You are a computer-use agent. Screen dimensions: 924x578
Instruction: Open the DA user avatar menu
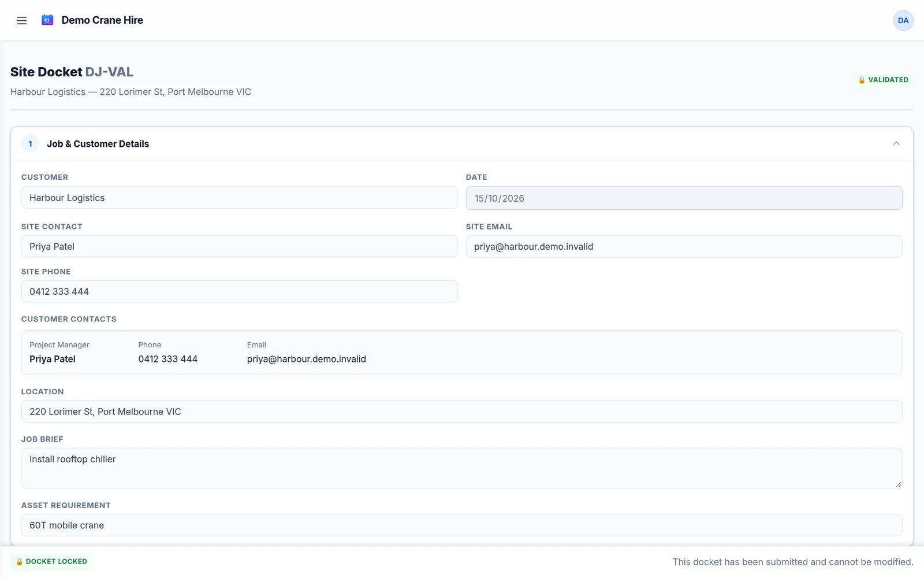(x=903, y=20)
